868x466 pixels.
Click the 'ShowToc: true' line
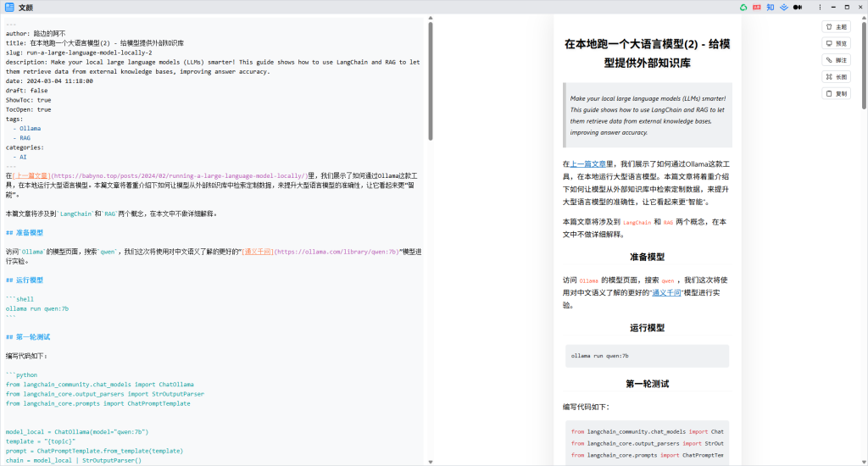click(28, 100)
